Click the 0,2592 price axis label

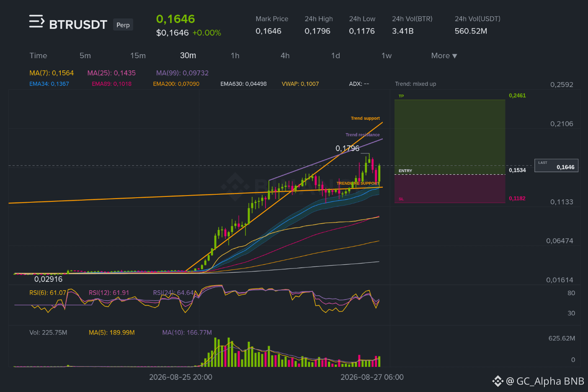coord(562,85)
